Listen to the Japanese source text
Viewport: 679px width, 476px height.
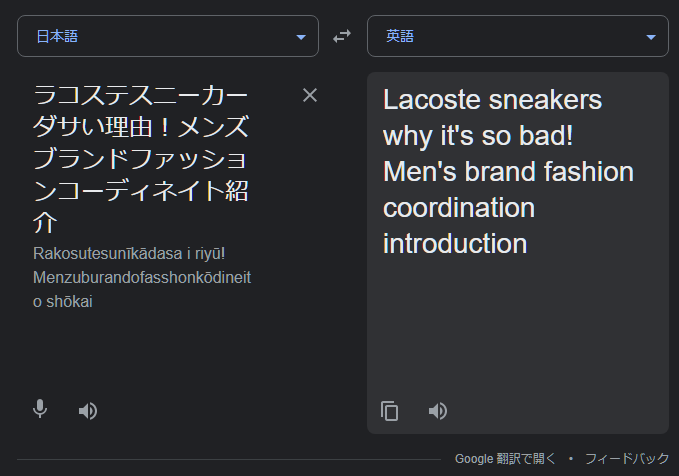pyautogui.click(x=88, y=411)
